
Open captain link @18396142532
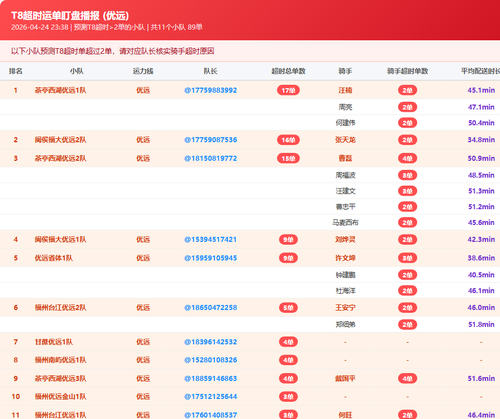point(211,342)
